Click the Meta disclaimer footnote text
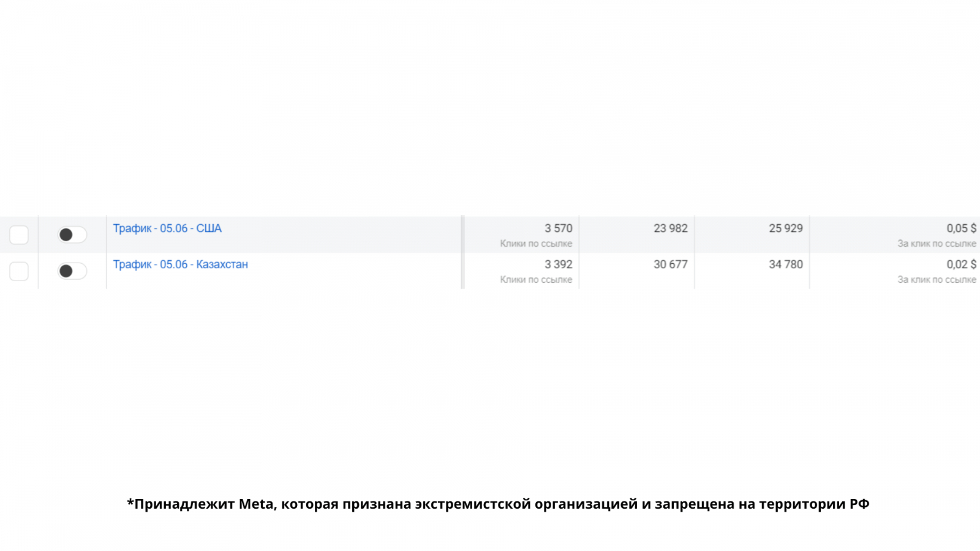This screenshot has height=551, width=980. click(x=497, y=504)
